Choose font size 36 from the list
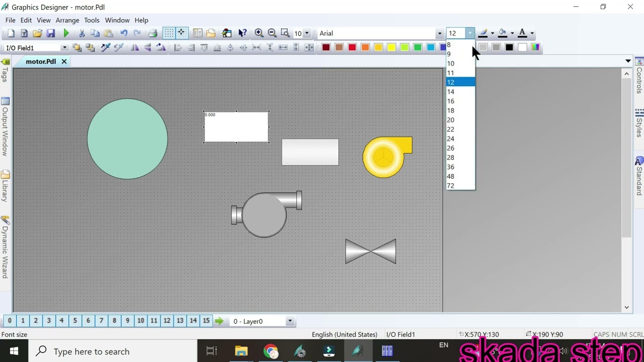 460,167
